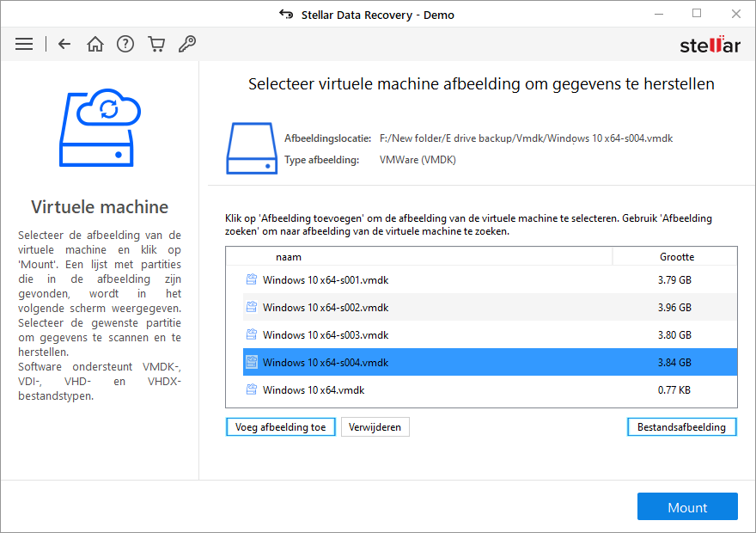Open the hamburger menu
This screenshot has height=533, width=756.
[24, 44]
